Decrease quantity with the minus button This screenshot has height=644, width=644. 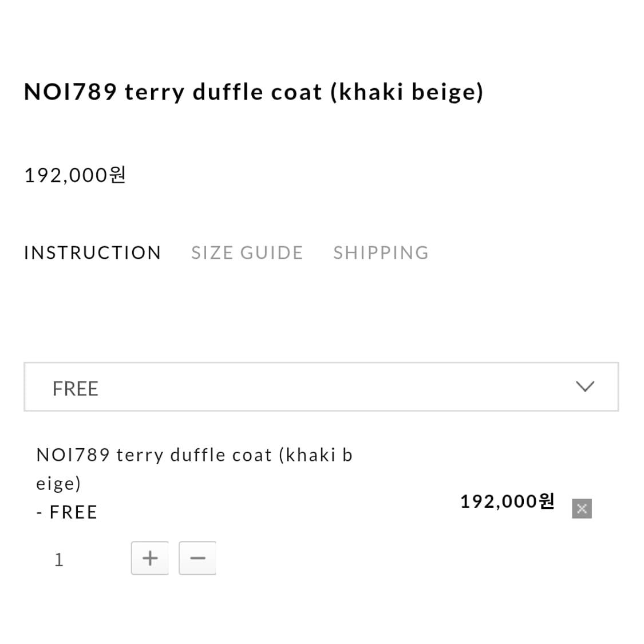tap(197, 558)
